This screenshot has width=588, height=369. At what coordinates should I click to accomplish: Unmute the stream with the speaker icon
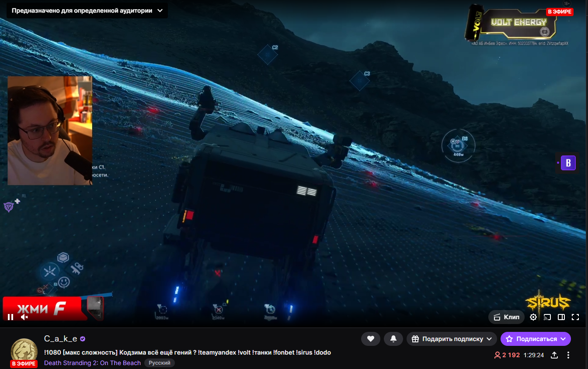coord(24,317)
